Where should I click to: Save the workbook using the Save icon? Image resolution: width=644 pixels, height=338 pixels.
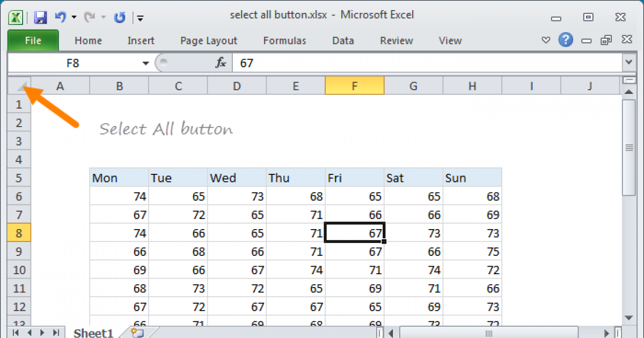point(40,17)
